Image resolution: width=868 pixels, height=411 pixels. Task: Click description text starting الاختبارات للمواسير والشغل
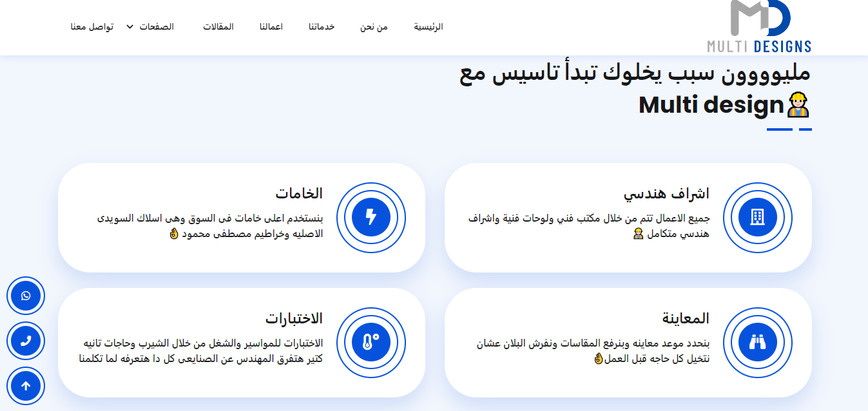point(200,350)
